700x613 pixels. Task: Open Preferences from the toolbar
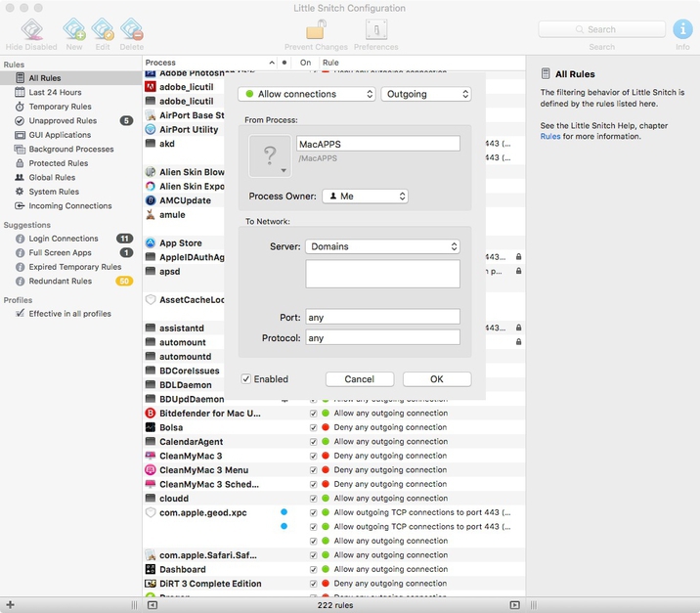pos(375,30)
